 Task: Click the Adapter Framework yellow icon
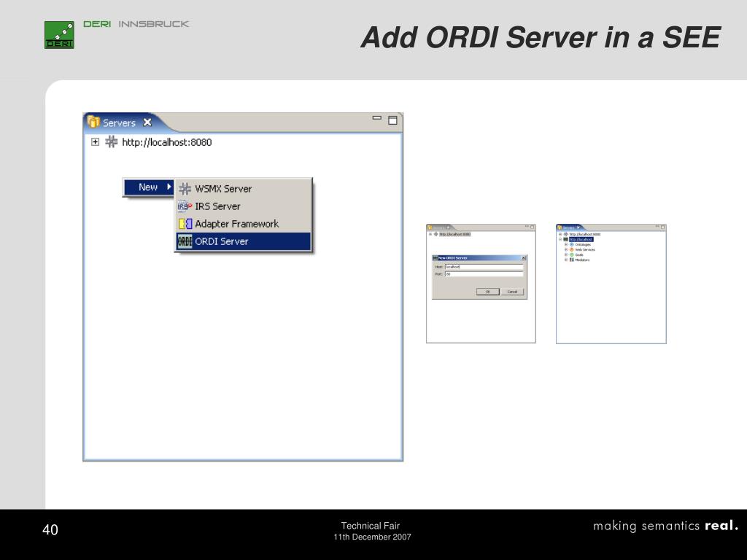pos(185,224)
